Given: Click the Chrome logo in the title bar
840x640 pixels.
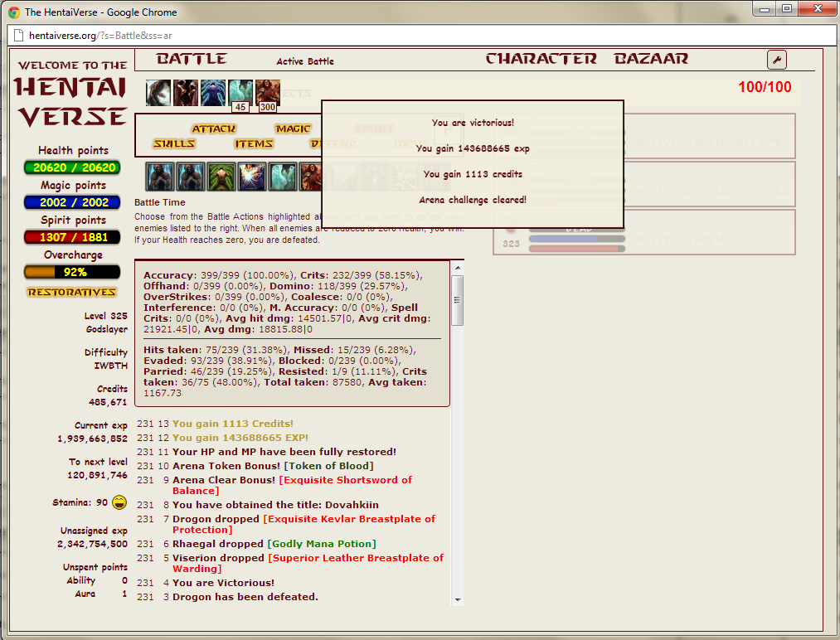Looking at the screenshot, I should click(x=14, y=12).
